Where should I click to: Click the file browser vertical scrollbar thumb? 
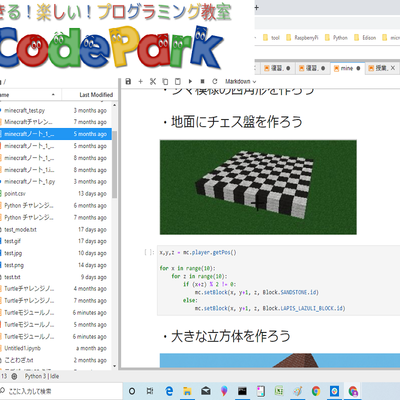coord(114,164)
